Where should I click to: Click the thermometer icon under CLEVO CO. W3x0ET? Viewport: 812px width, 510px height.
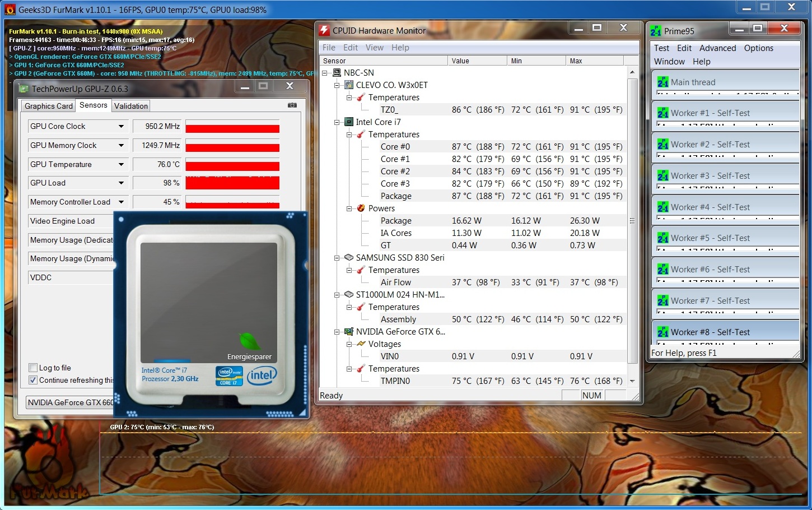pyautogui.click(x=361, y=97)
